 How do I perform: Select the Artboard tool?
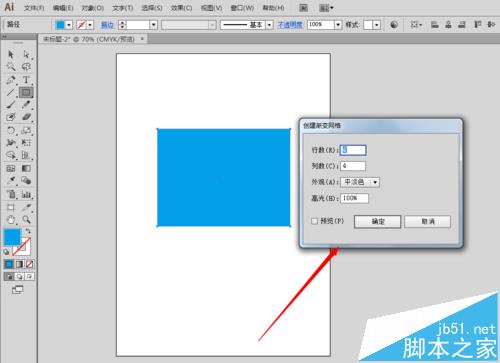coord(11,207)
